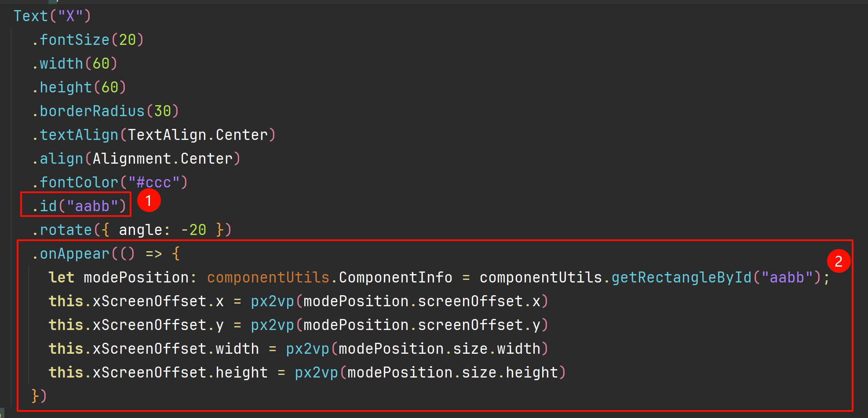Viewport: 868px width, 418px height.
Task: Place cursor on Text("X") component call
Action: click(x=52, y=16)
